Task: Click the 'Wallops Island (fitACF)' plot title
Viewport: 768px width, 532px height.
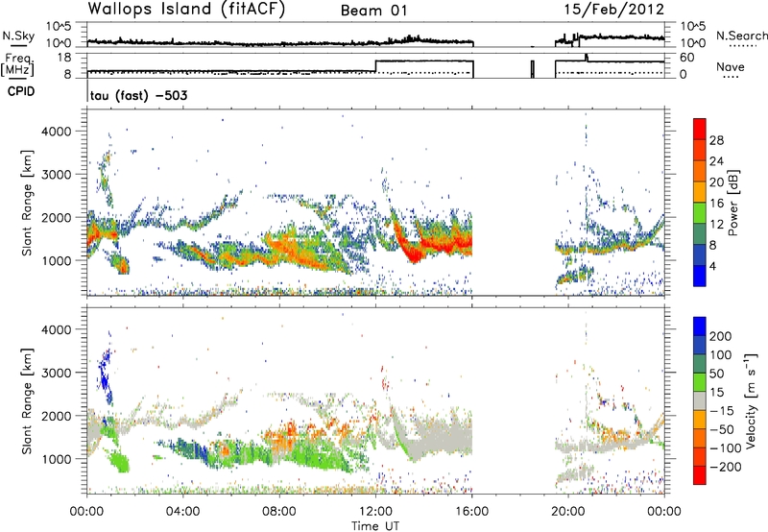Action: pyautogui.click(x=186, y=10)
